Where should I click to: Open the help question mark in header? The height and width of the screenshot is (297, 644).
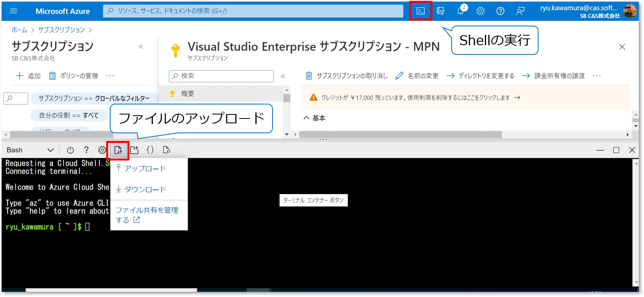[500, 11]
